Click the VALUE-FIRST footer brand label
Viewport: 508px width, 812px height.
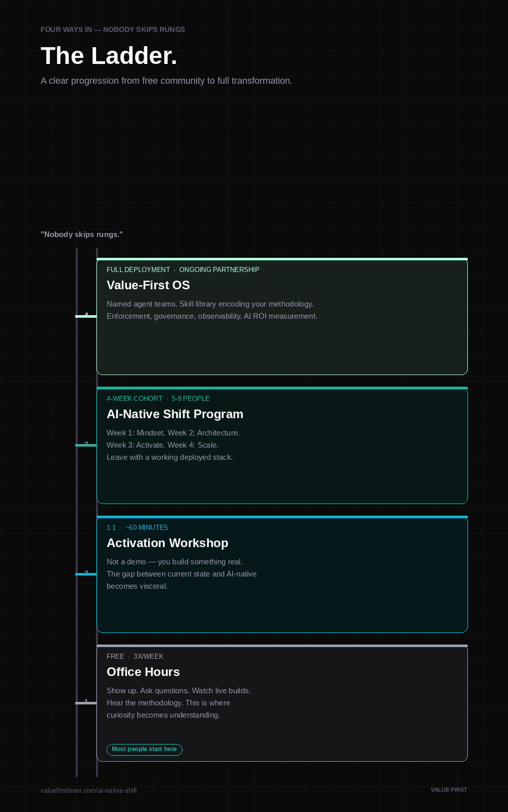click(x=449, y=790)
